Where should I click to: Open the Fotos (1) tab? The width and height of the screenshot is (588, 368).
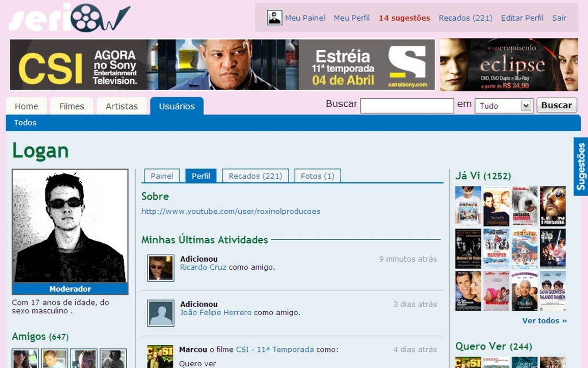click(317, 176)
